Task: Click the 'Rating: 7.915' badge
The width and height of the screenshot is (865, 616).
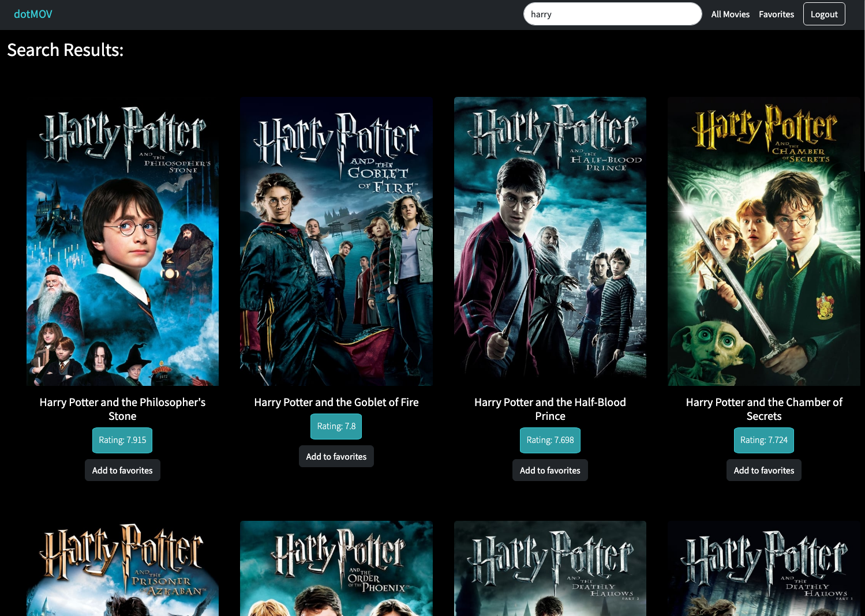Action: pyautogui.click(x=122, y=440)
